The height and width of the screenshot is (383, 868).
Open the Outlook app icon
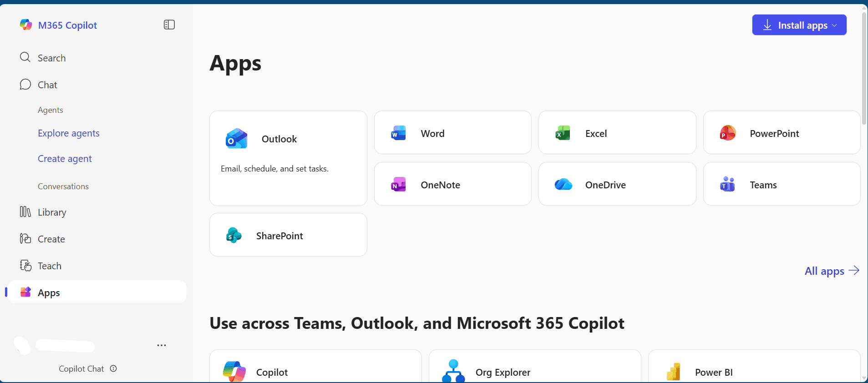click(236, 139)
